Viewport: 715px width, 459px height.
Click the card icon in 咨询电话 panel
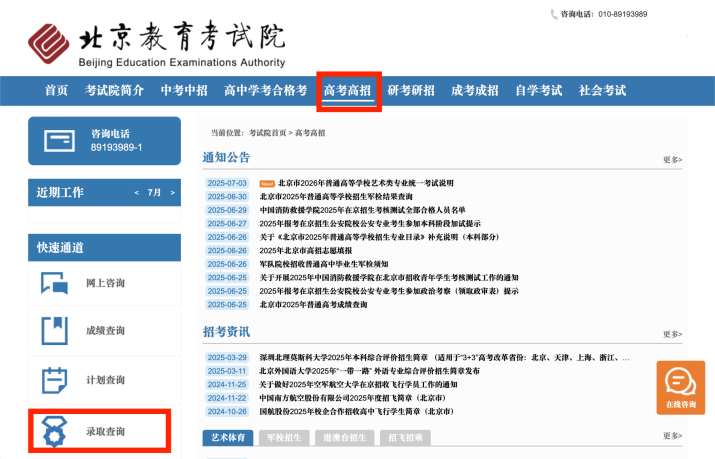(59, 141)
